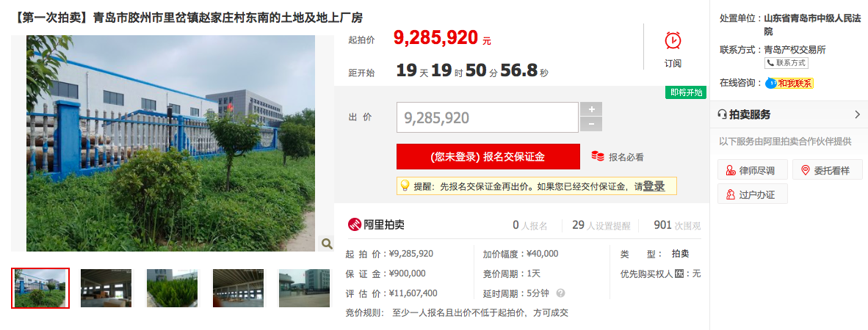Click the magnifier icon on main photo
The width and height of the screenshot is (868, 330).
coord(327,243)
